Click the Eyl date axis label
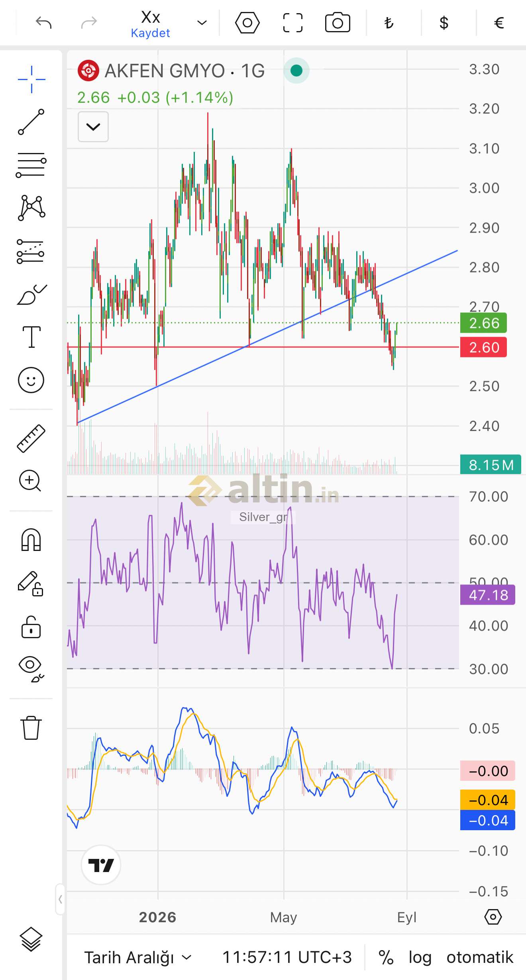This screenshot has width=526, height=980. point(407,917)
